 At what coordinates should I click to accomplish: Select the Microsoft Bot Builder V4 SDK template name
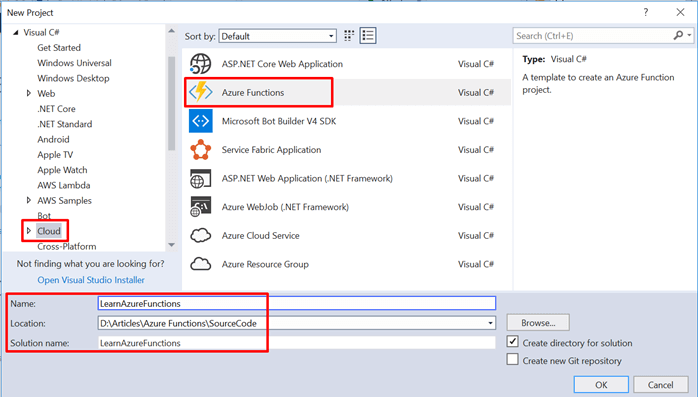(x=279, y=121)
